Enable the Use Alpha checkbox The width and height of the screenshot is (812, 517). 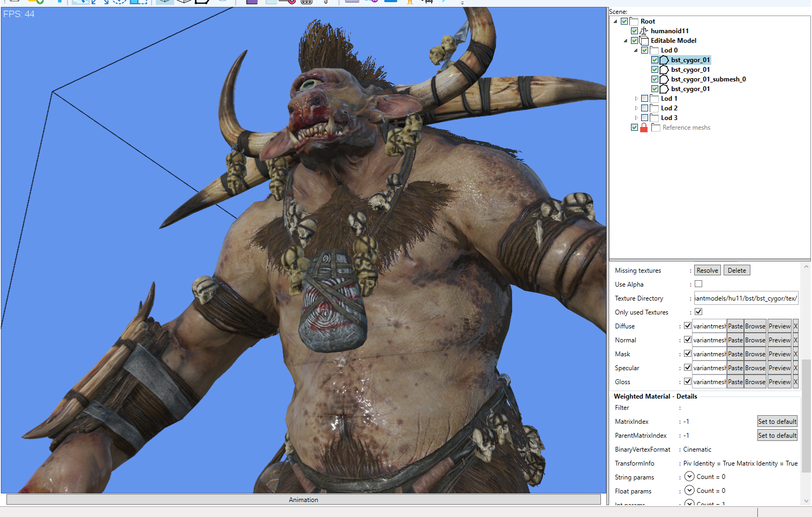tap(698, 284)
